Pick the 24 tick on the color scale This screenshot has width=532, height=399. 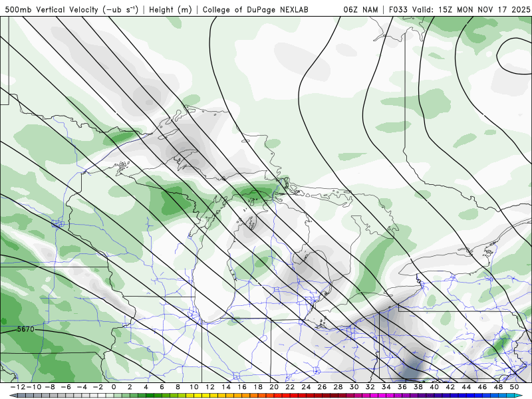point(306,387)
